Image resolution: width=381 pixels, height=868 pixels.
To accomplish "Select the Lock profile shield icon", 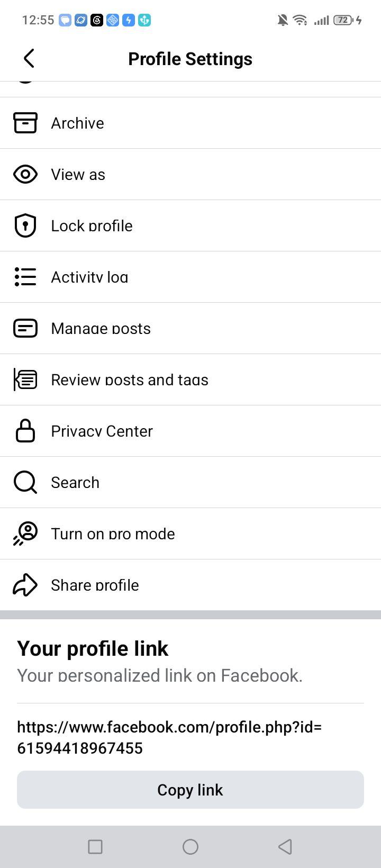I will (25, 225).
